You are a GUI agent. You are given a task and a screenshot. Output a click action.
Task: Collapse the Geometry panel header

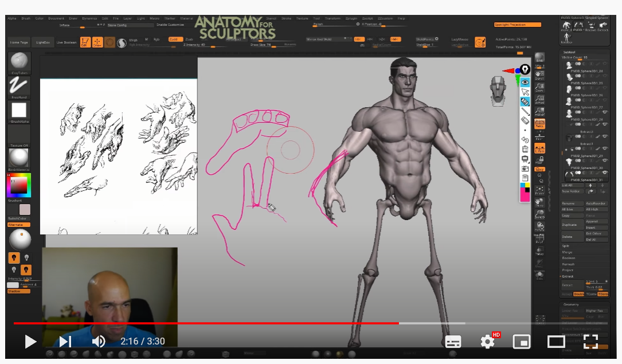(571, 304)
